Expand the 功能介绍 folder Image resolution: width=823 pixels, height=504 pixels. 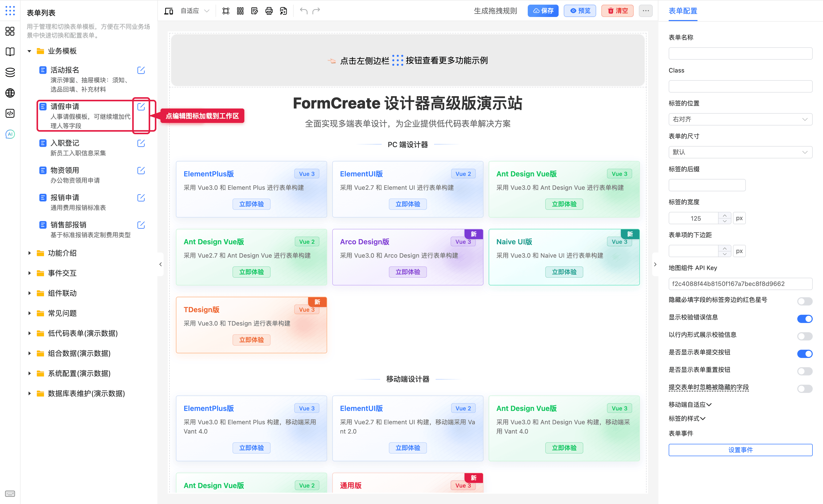(x=29, y=253)
